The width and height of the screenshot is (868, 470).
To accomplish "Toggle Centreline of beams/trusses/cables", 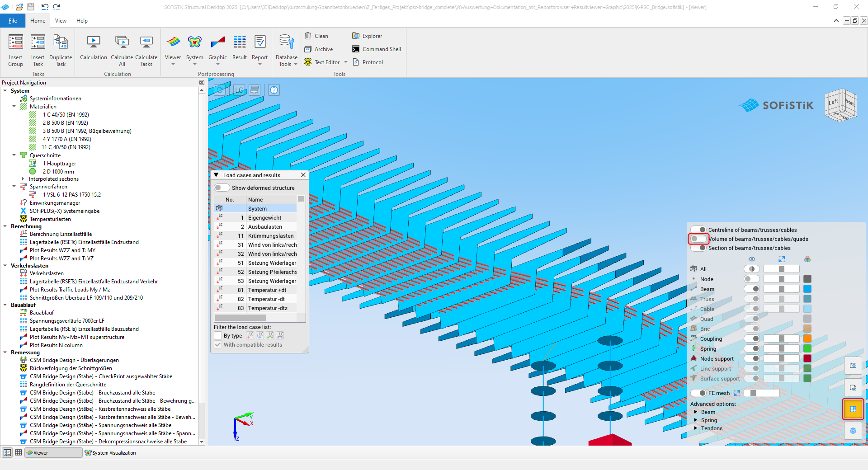I will 699,230.
